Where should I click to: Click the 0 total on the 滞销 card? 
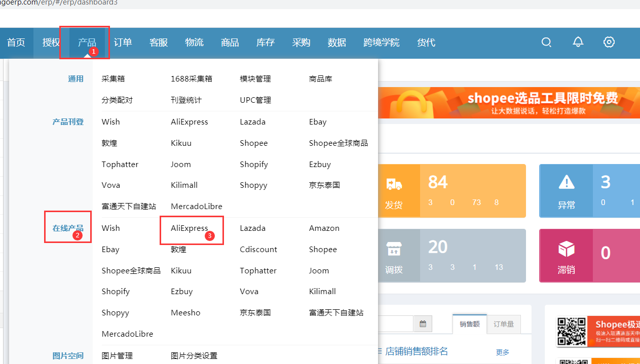tap(606, 253)
